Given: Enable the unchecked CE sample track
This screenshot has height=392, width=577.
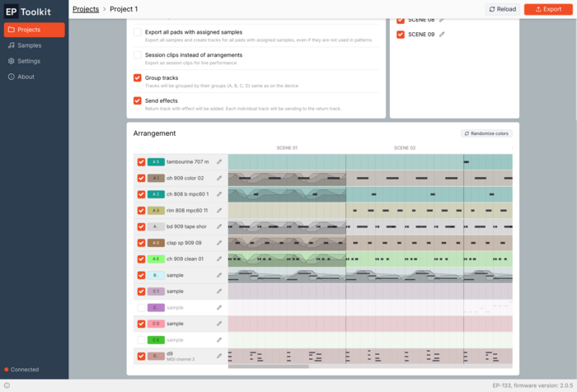Looking at the screenshot, I should [x=141, y=340].
